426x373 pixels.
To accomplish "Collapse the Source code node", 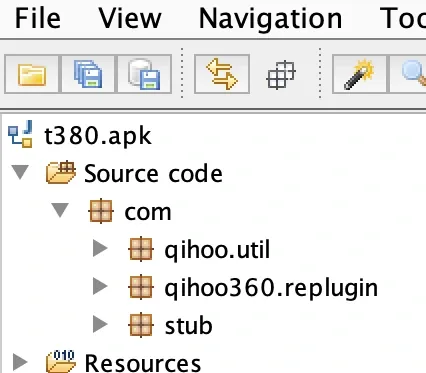I will coord(20,172).
